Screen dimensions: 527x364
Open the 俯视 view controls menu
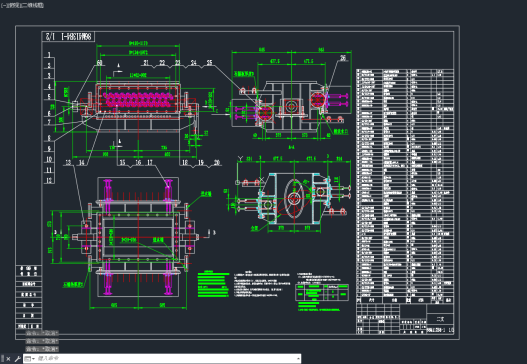13,5
